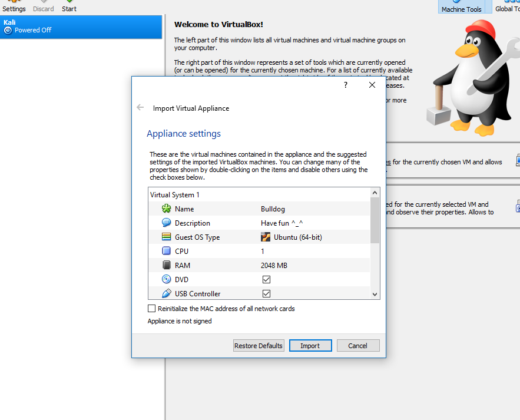Click the Kali powered off status icon
This screenshot has width=520, height=420.
coord(8,31)
